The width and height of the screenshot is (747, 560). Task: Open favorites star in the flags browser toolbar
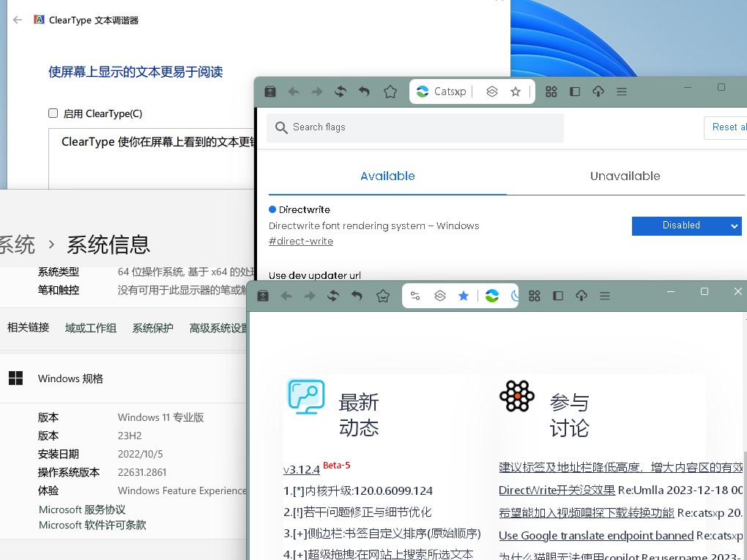click(x=390, y=92)
